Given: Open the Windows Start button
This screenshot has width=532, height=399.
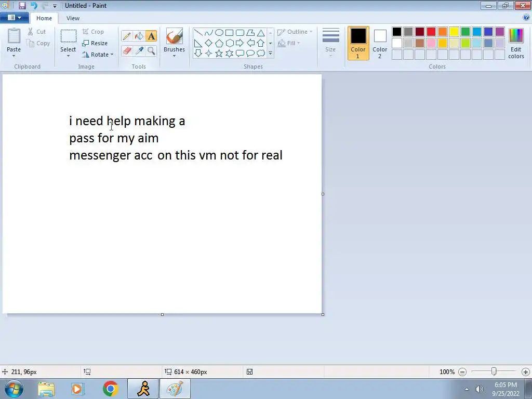Looking at the screenshot, I should click(14, 389).
